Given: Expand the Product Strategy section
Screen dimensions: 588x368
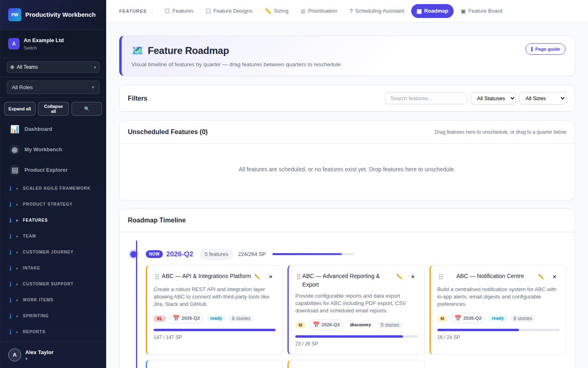Looking at the screenshot, I should [x=53, y=204].
